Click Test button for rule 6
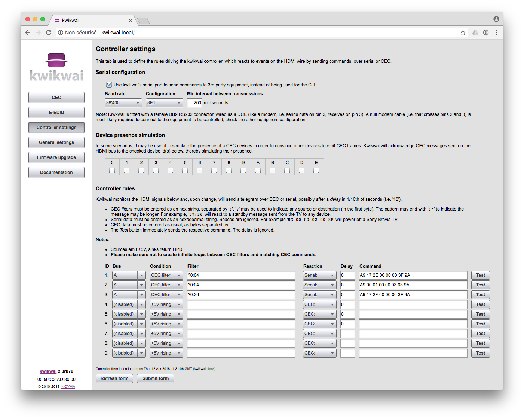Screen dimensions: 524x420 point(481,324)
